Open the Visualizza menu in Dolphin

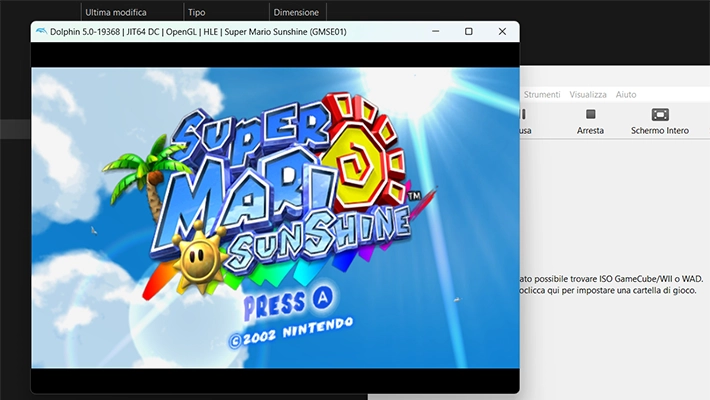point(588,95)
